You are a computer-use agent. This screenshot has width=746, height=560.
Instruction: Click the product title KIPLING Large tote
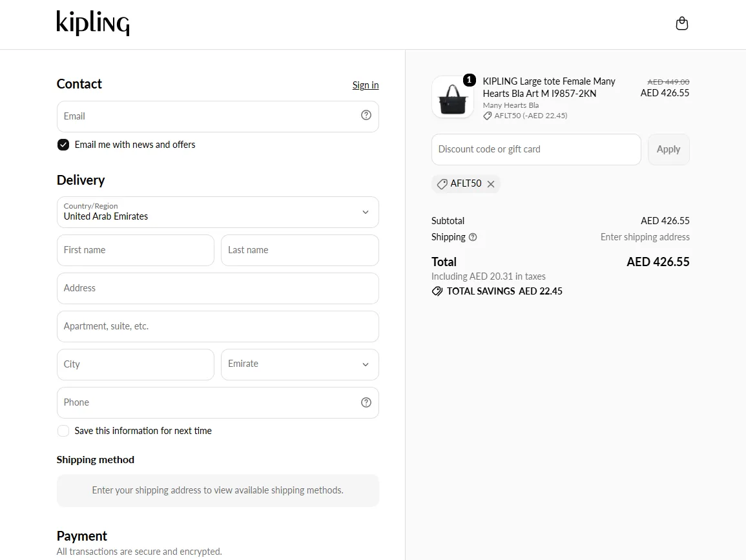(x=549, y=88)
